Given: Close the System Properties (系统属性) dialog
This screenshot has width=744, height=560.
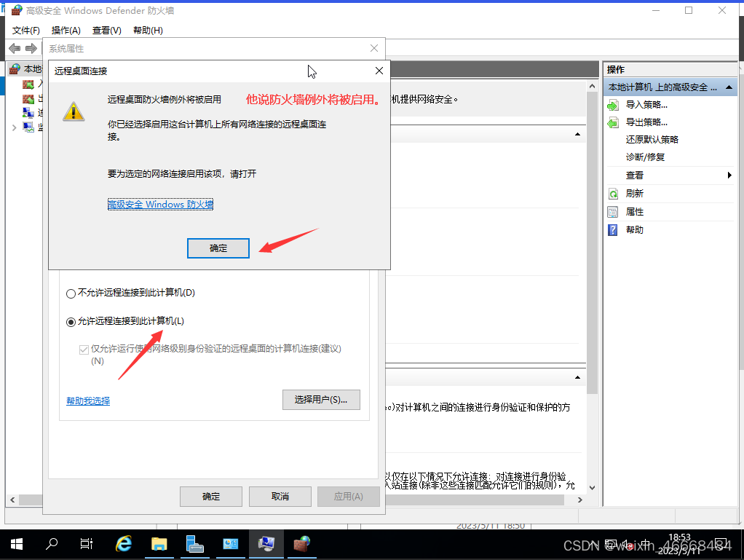Looking at the screenshot, I should 374,48.
